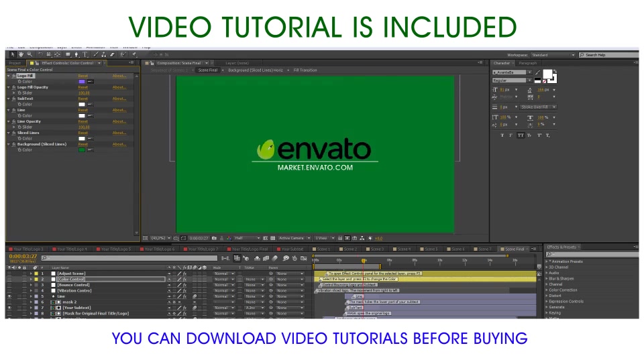Viewport: 644px width, 362px height.
Task: Select the Hand tool
Action: [21, 54]
